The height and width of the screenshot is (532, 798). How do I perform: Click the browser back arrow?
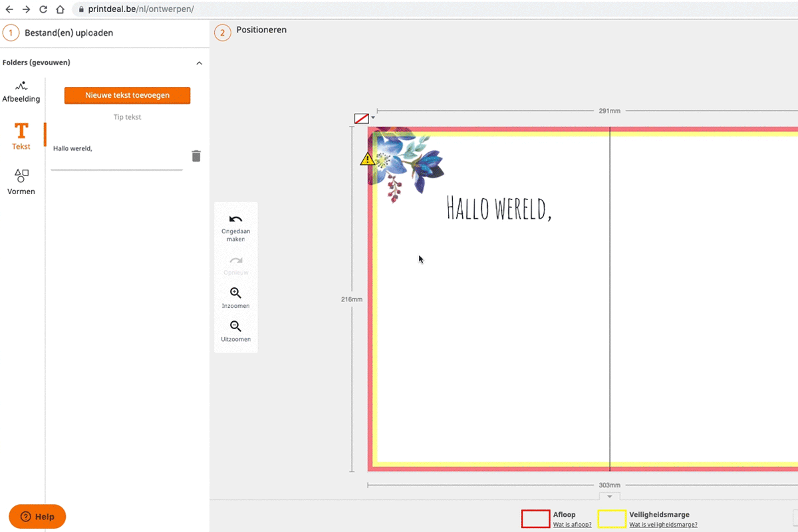coord(9,9)
